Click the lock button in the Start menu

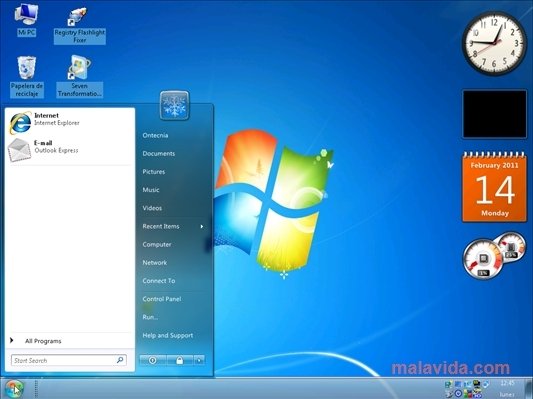click(179, 360)
